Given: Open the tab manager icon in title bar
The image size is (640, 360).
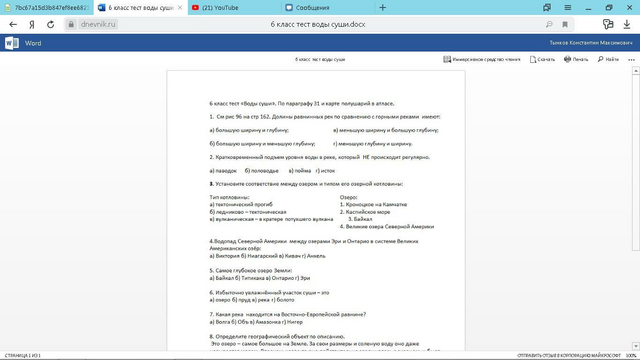Looking at the screenshot, I should [x=547, y=8].
